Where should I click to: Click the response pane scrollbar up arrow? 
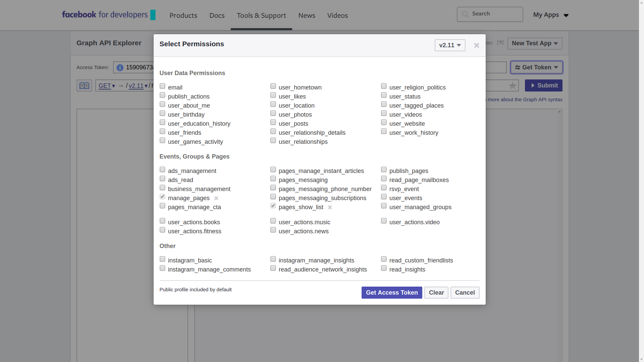point(559,112)
